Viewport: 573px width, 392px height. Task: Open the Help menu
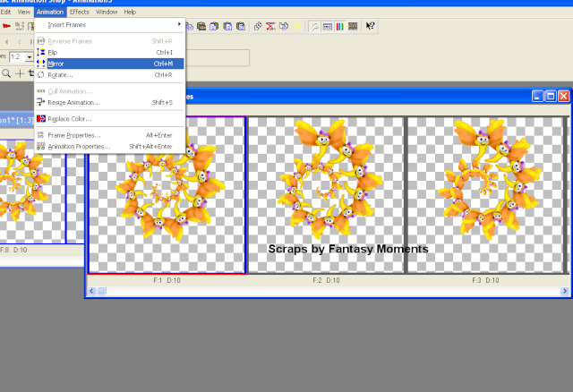pyautogui.click(x=130, y=12)
